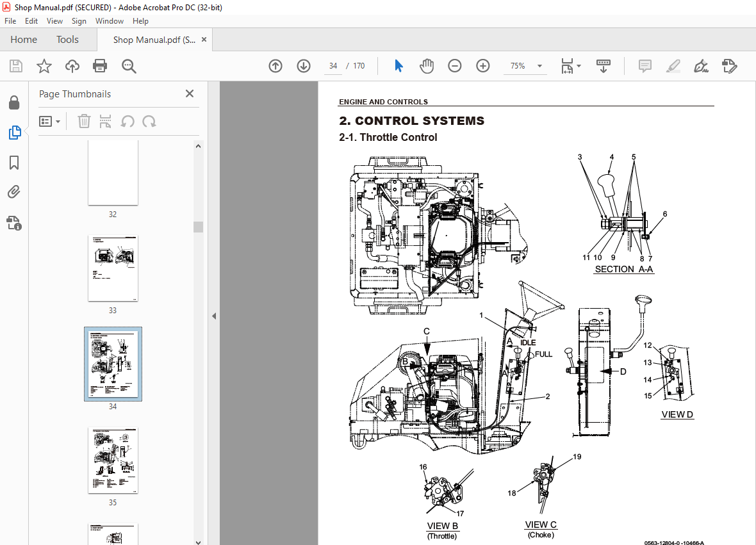756x545 pixels.
Task: Select page 33 thumbnail
Action: click(113, 268)
